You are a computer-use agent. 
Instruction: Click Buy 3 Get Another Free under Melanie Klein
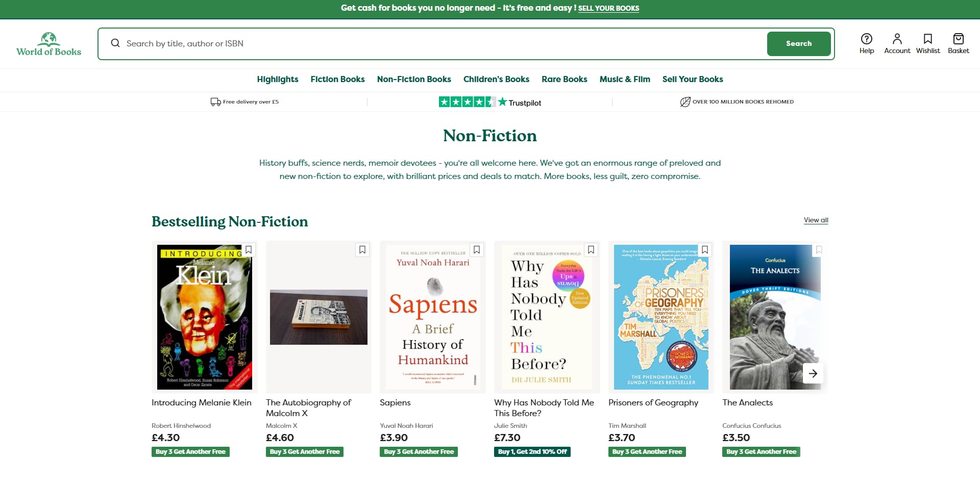point(190,452)
